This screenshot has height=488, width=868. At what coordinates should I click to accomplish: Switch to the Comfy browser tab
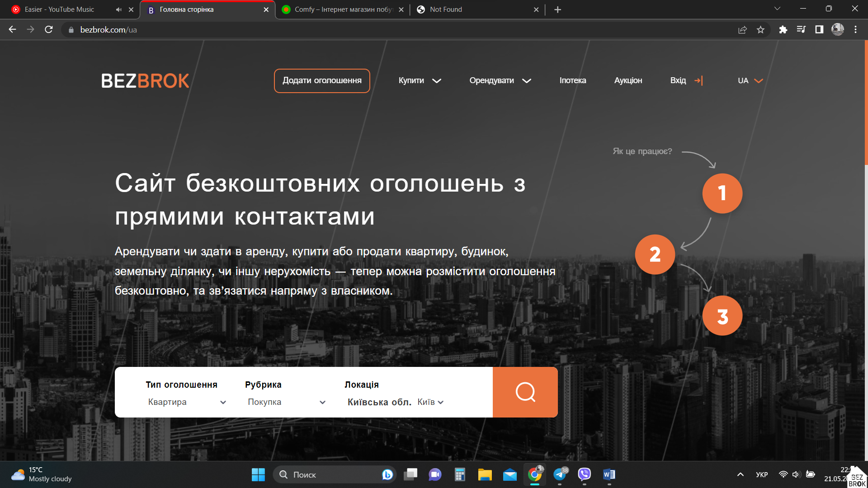tap(343, 9)
